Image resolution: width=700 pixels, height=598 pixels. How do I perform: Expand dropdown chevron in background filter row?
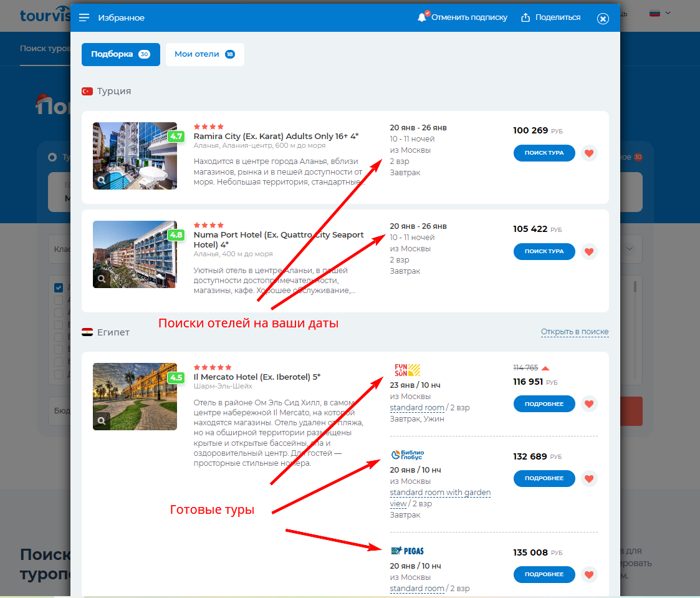(630, 249)
